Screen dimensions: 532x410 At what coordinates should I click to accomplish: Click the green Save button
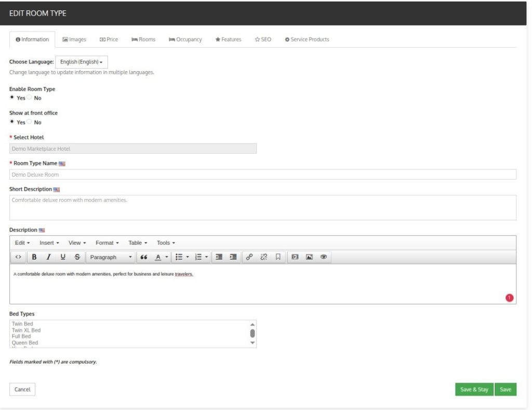pyautogui.click(x=505, y=389)
